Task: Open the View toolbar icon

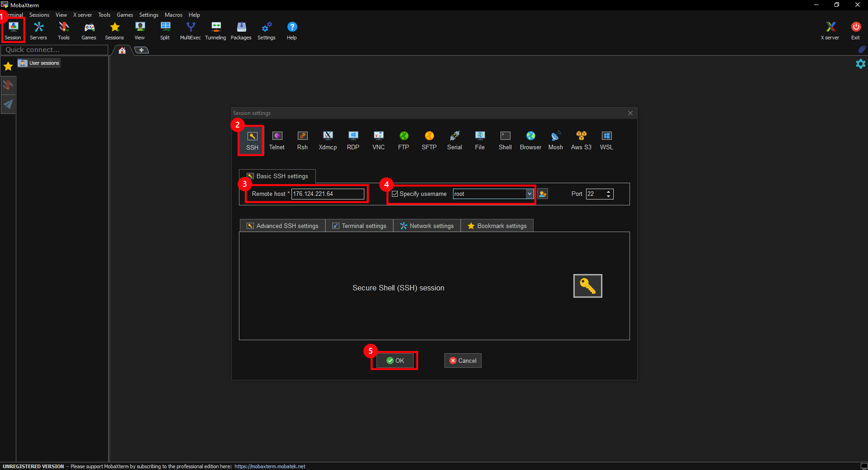Action: (x=140, y=30)
